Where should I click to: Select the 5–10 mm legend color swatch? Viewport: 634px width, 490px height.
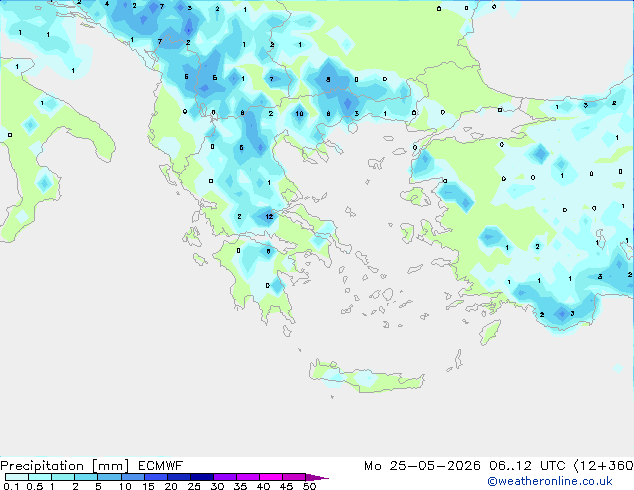coord(110,477)
